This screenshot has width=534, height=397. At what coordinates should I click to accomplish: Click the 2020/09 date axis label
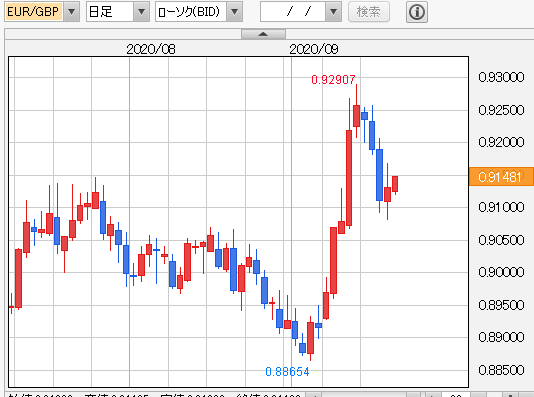[314, 49]
